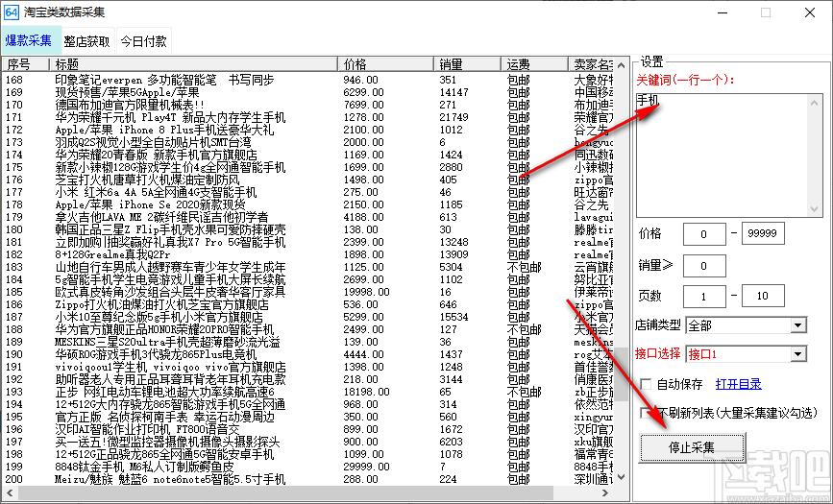Click price cell 29999.00

(x=367, y=467)
